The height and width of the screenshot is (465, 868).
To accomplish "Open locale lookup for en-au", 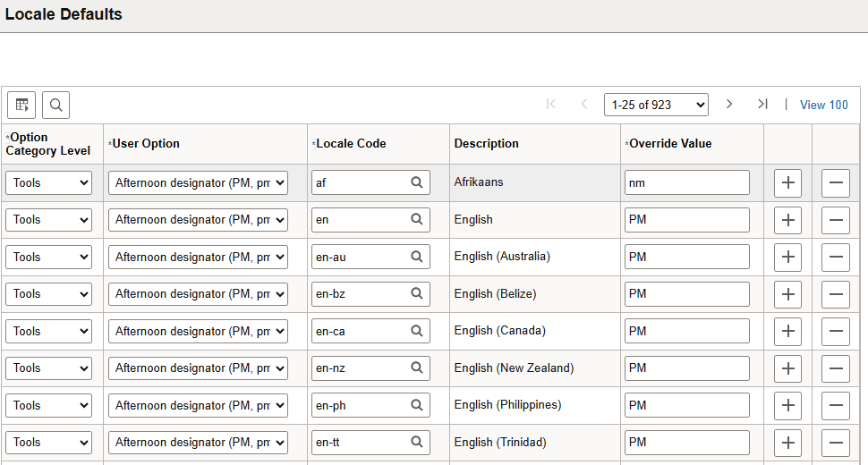I will click(417, 257).
